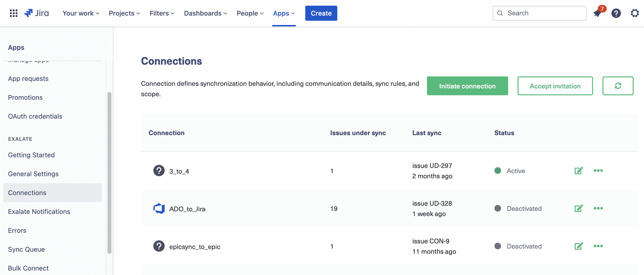This screenshot has width=644, height=275.
Task: Click the Initiate connection button
Action: pyautogui.click(x=467, y=86)
